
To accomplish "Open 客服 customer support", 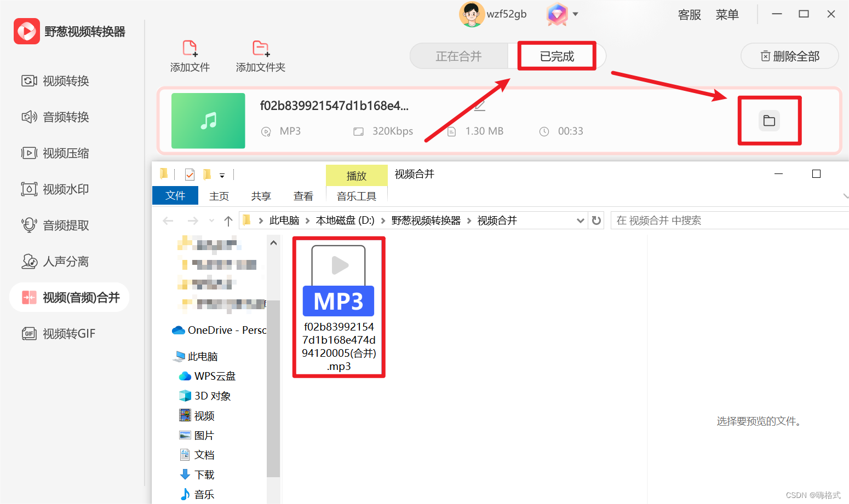I will pyautogui.click(x=689, y=14).
